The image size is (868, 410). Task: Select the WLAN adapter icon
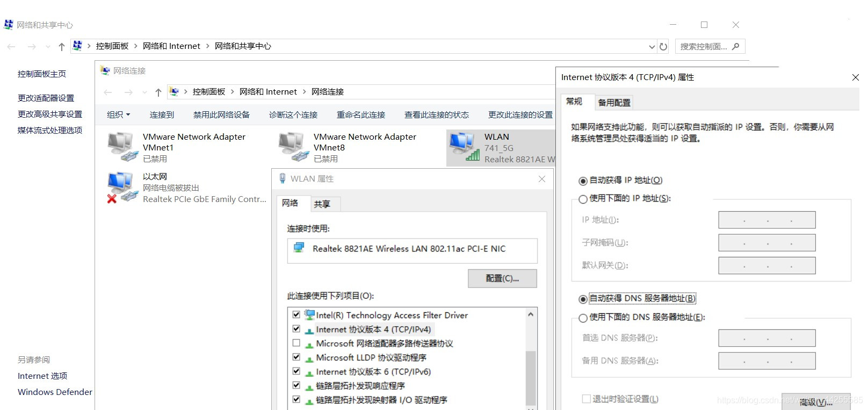pyautogui.click(x=465, y=147)
